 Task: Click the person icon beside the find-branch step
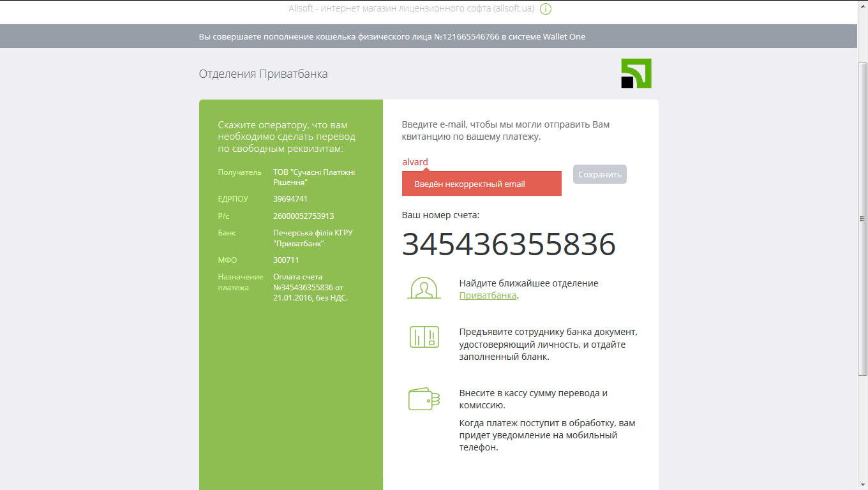coord(424,289)
